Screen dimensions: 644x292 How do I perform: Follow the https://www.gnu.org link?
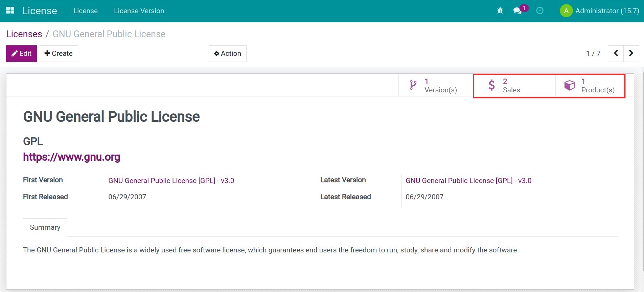coord(72,157)
